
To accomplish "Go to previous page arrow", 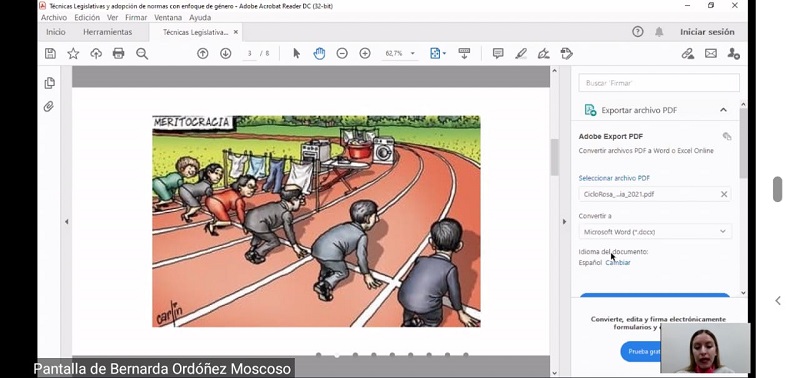I will click(x=203, y=54).
